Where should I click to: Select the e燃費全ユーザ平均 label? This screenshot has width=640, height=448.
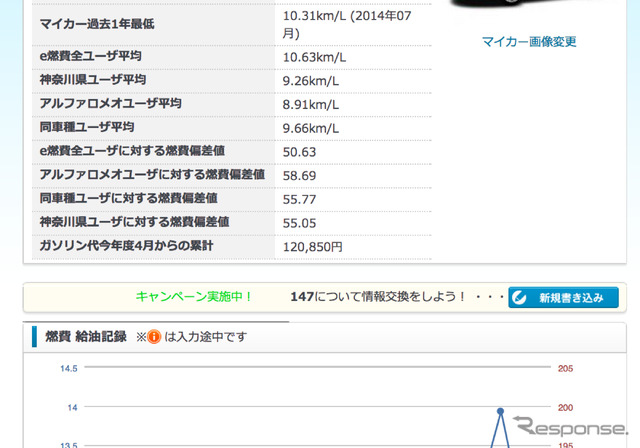point(90,56)
